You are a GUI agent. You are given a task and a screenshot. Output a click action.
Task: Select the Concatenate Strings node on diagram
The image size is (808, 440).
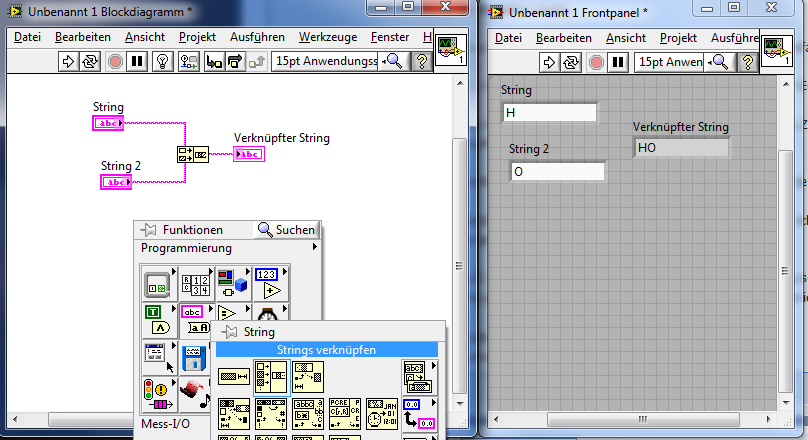193,154
